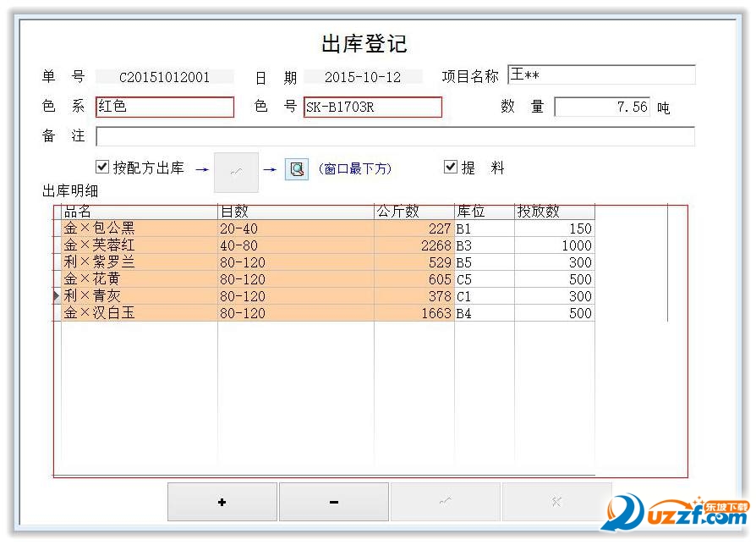
Task: Toggle the 提料 checkbox
Action: click(451, 167)
